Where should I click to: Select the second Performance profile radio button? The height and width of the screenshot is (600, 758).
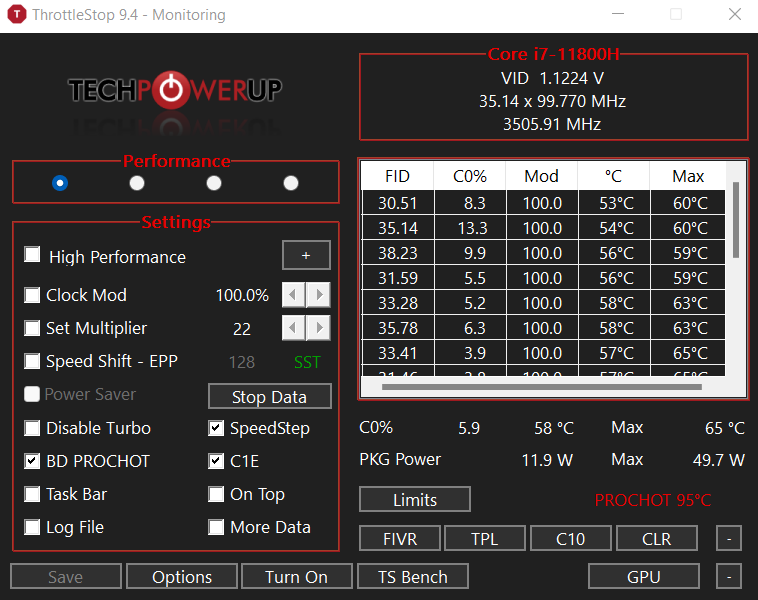pos(137,183)
